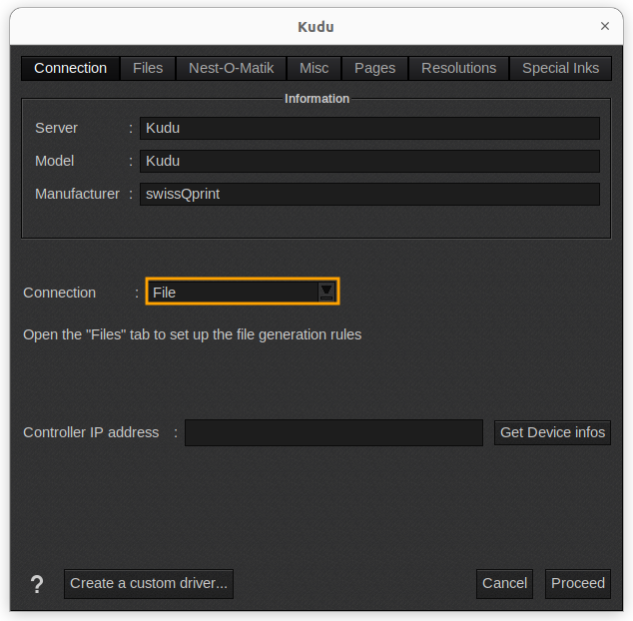The width and height of the screenshot is (633, 621).
Task: Click the Kudu window title
Action: pyautogui.click(x=316, y=27)
